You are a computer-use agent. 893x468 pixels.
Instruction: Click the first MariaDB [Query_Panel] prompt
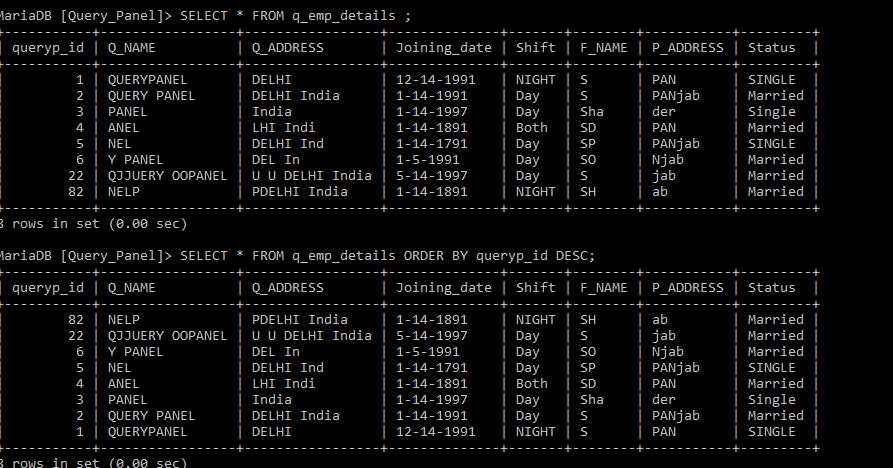[85, 15]
